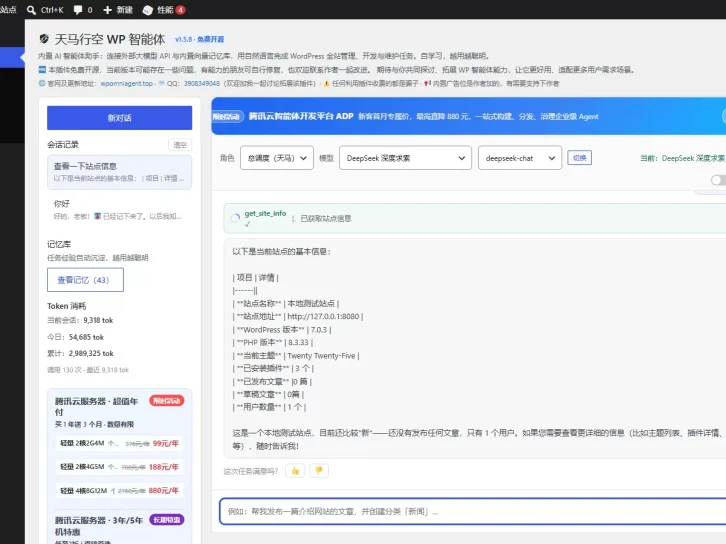
Task: Click the get_site_info spinner icon
Action: 235,218
